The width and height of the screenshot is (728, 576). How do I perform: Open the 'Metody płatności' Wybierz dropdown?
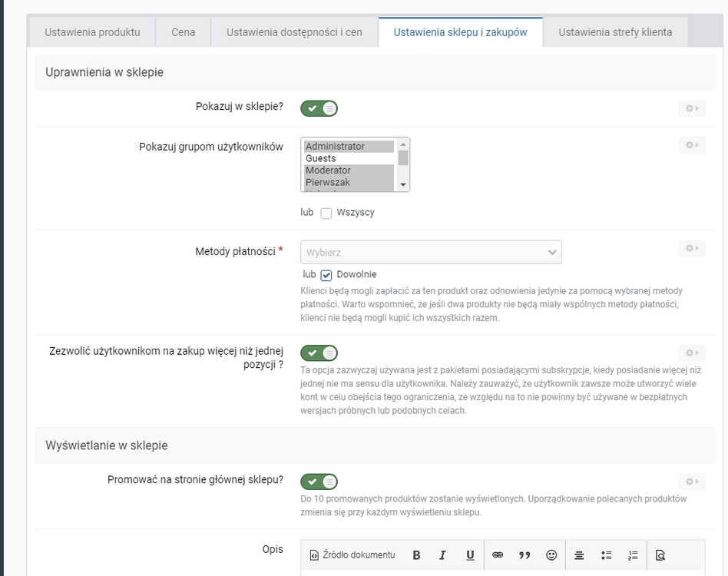pyautogui.click(x=431, y=252)
